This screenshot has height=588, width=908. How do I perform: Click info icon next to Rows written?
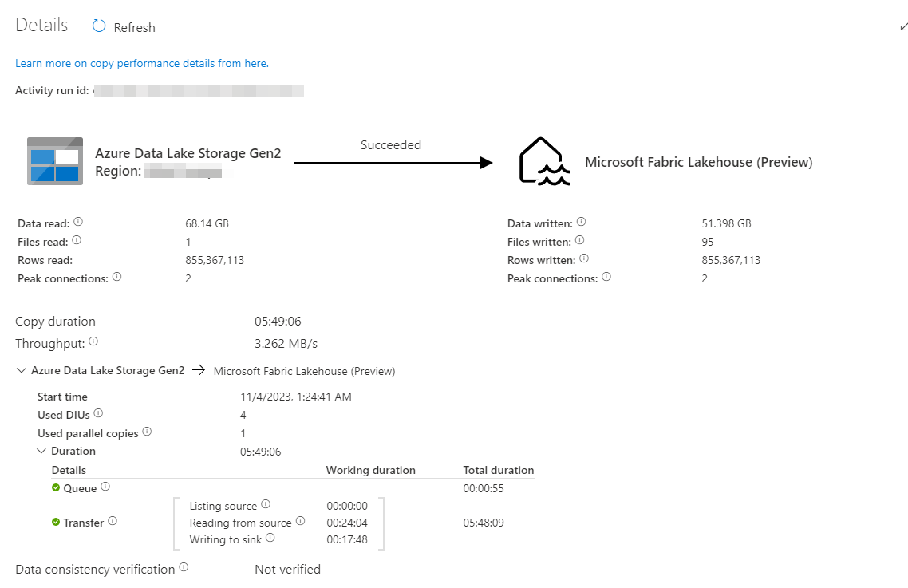[584, 258]
